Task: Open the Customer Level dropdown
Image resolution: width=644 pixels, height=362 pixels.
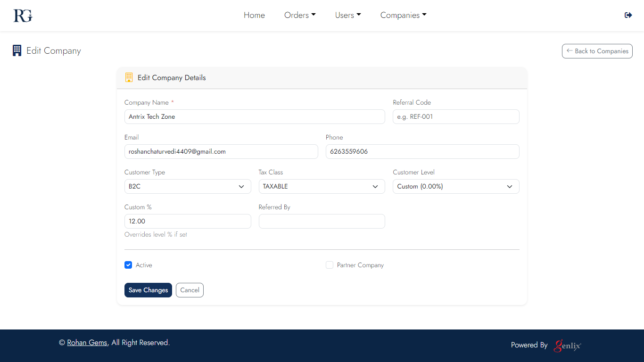Action: point(455,186)
